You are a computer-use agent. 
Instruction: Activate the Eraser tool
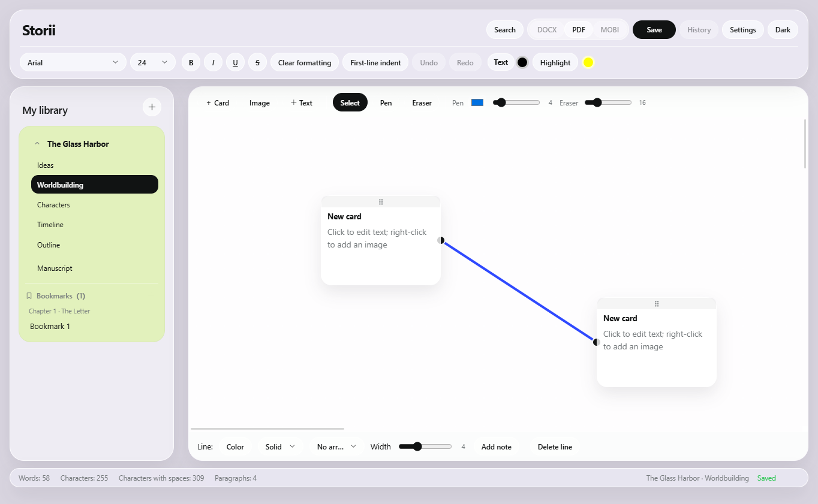coord(422,102)
